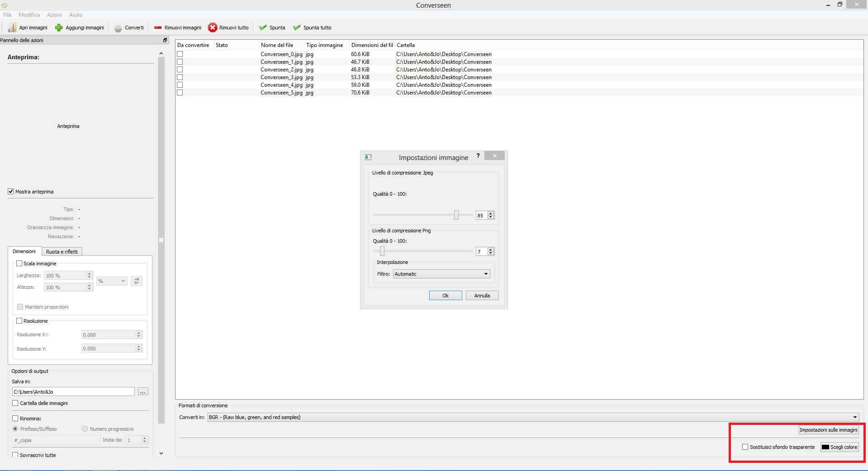Click the browse button next to Salva in

(143, 391)
